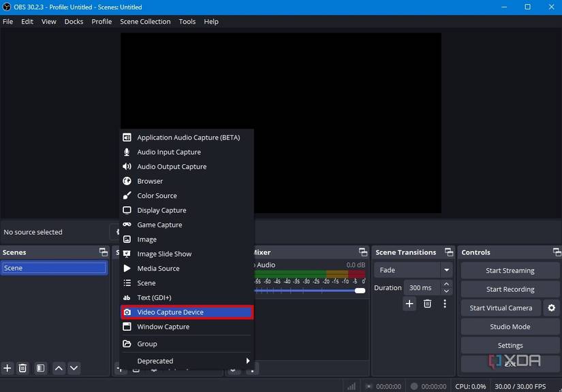
Task: Choose Scene from the source menu
Action: (187, 283)
